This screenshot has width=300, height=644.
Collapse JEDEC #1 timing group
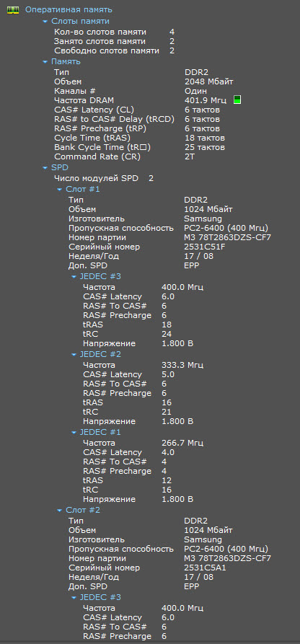[74, 433]
